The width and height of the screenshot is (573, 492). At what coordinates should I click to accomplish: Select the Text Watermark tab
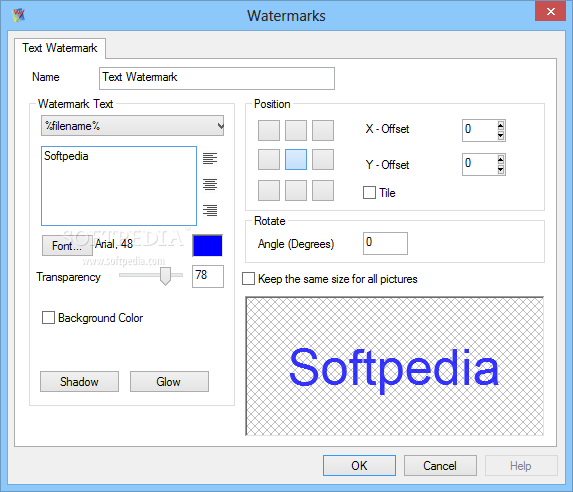point(60,48)
